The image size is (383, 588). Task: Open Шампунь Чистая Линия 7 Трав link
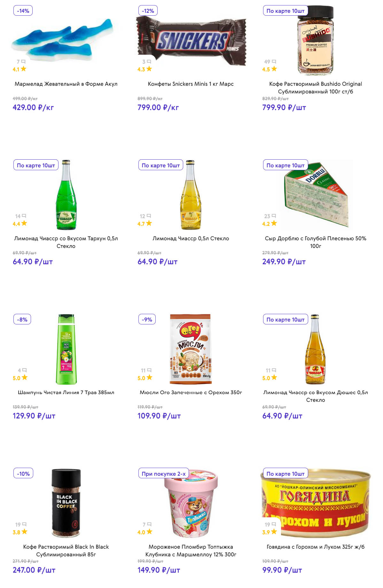pos(66,392)
